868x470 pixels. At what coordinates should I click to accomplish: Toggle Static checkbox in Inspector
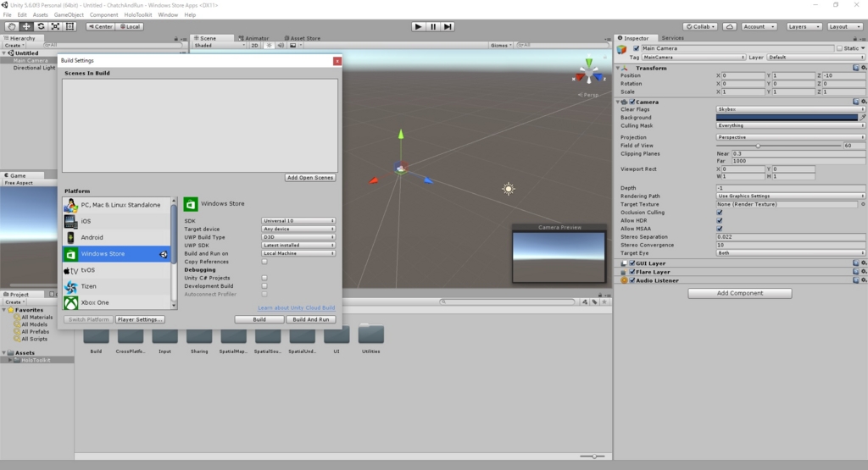point(839,48)
